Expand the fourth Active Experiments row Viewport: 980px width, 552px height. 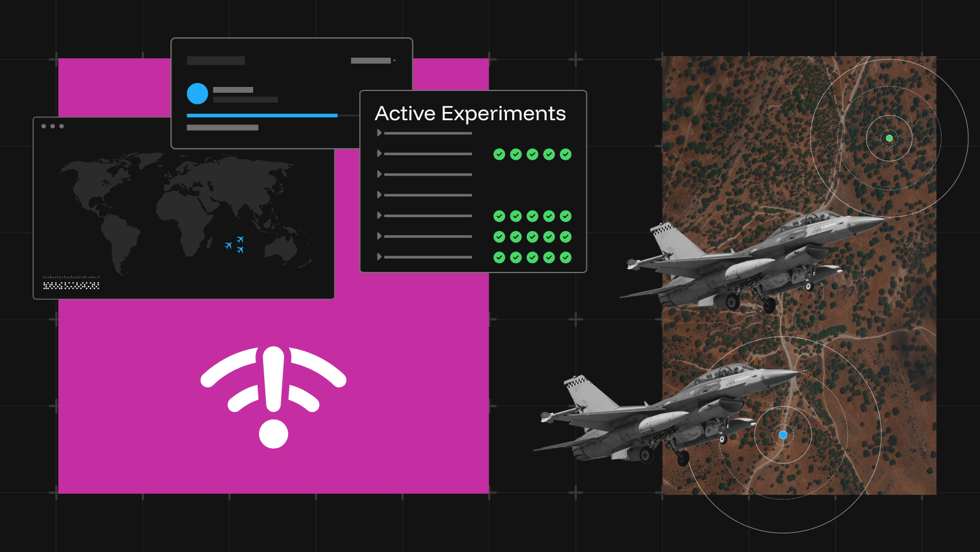(x=379, y=195)
